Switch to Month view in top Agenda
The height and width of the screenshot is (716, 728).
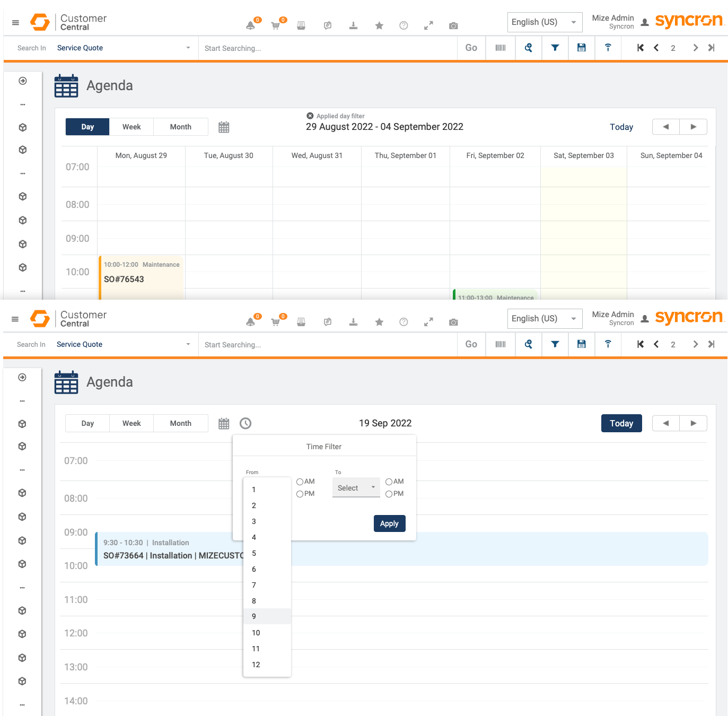tap(181, 127)
